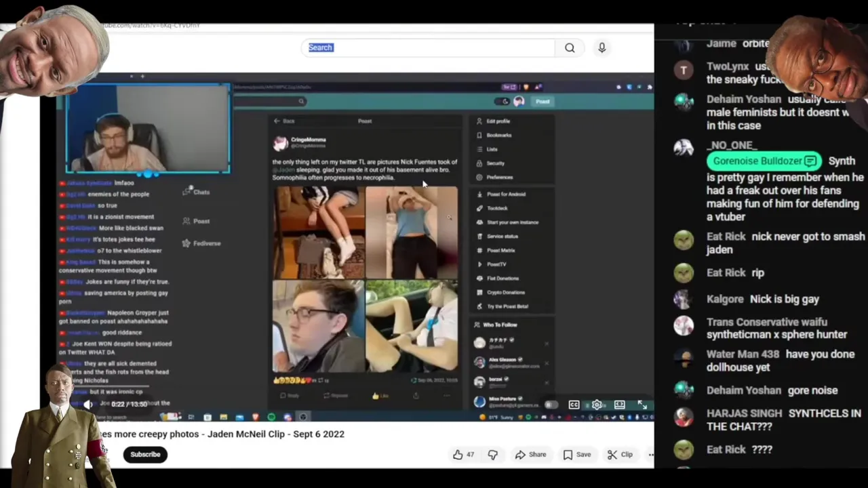868x488 pixels.
Task: Click the Brave browser taskbar icon
Action: [x=256, y=418]
